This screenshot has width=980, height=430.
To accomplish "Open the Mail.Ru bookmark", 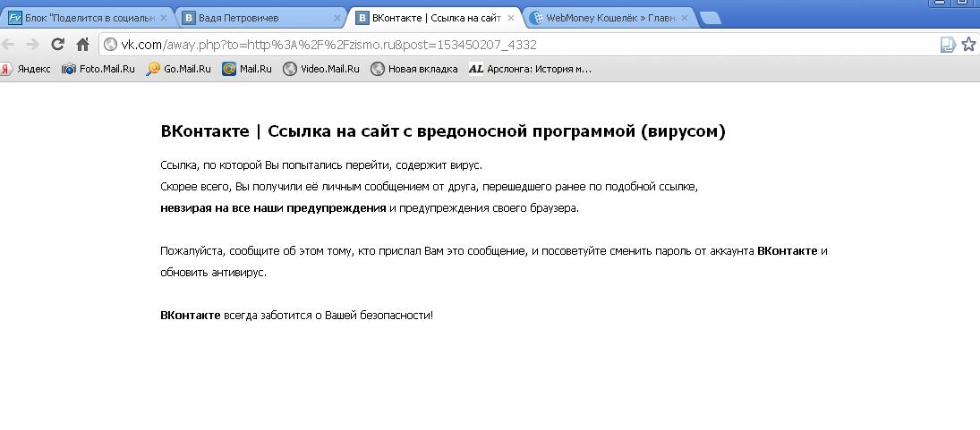I will tap(247, 69).
